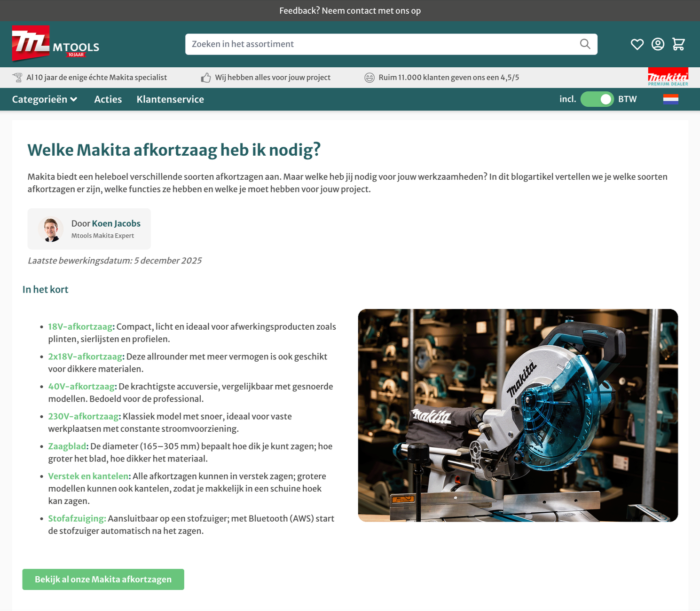Click the Mtools logo
700x611 pixels.
pyautogui.click(x=55, y=44)
